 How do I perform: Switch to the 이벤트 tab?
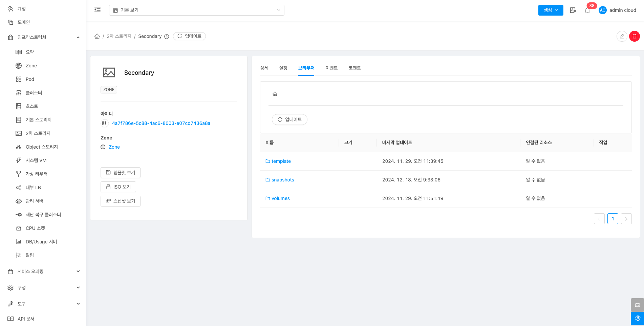click(x=331, y=68)
